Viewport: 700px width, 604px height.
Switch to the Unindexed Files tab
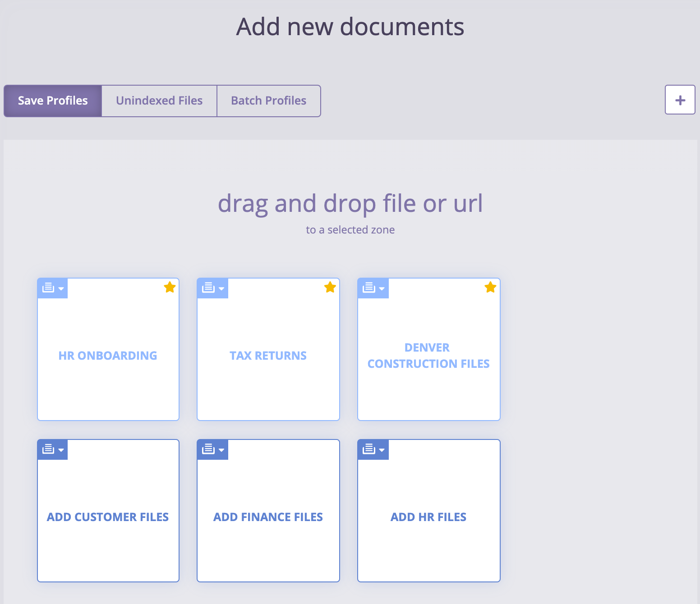(159, 101)
